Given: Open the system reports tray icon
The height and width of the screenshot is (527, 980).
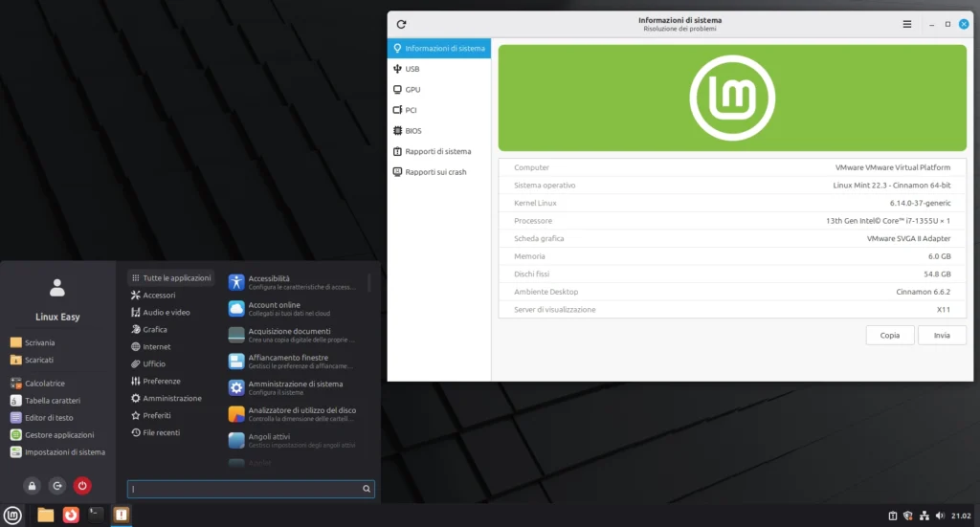Looking at the screenshot, I should click(x=893, y=516).
